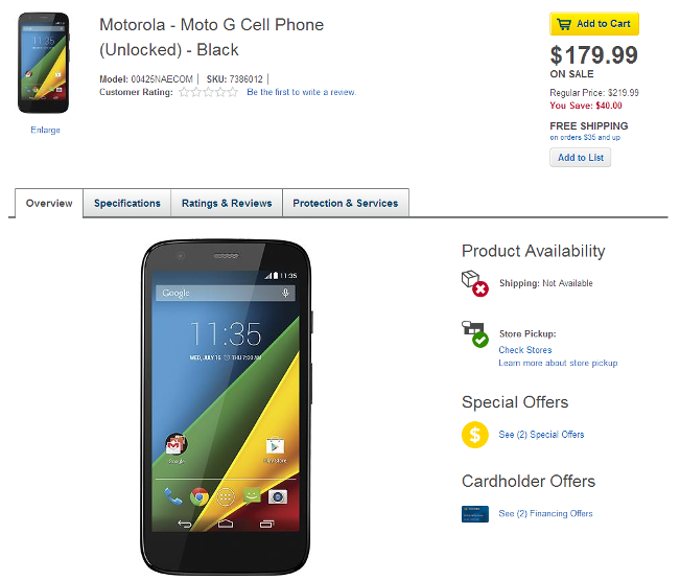This screenshot has height=580, width=680.
Task: Click the store pickup availability icon
Action: 474,334
